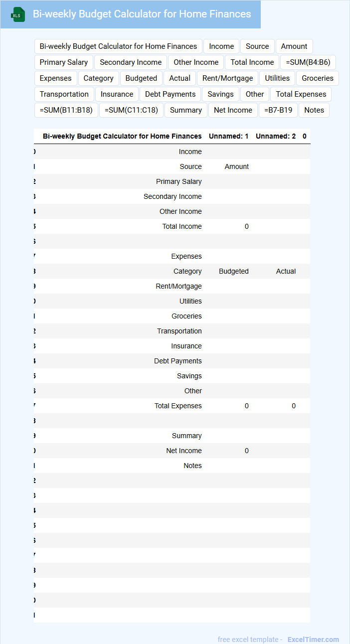This screenshot has width=350, height=644.
Task: Click the green XLS file icon
Action: click(18, 14)
